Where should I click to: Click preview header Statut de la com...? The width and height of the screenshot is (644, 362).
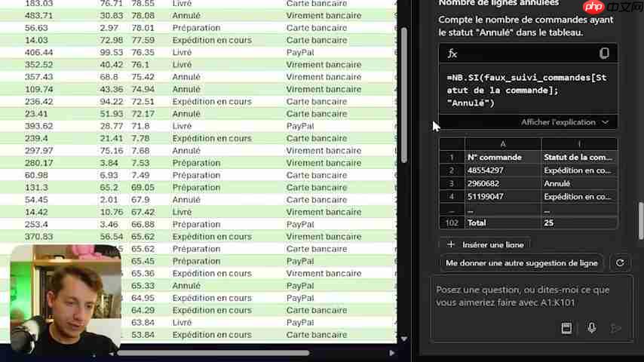[578, 158]
